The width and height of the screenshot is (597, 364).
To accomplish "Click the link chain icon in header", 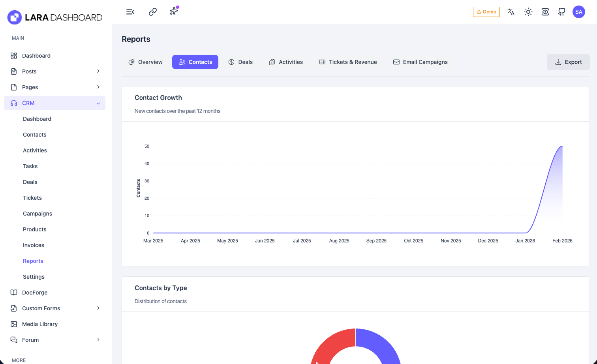I will pos(152,12).
